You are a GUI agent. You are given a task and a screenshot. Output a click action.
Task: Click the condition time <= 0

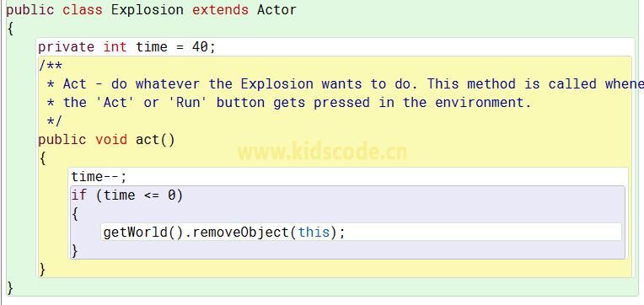(139, 195)
